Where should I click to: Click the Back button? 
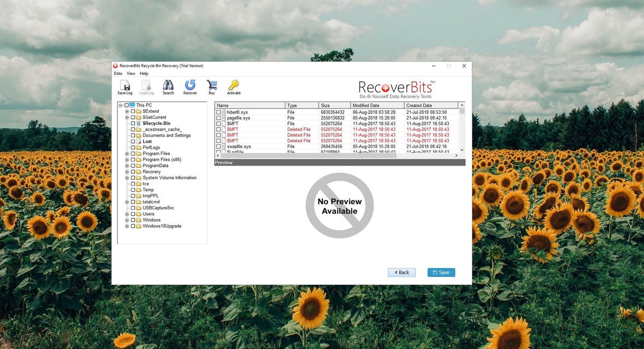click(x=402, y=272)
